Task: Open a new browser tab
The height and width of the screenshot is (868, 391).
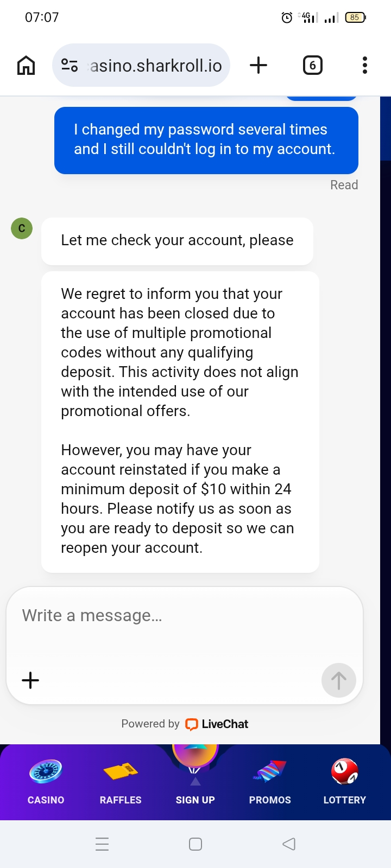Action: [258, 66]
